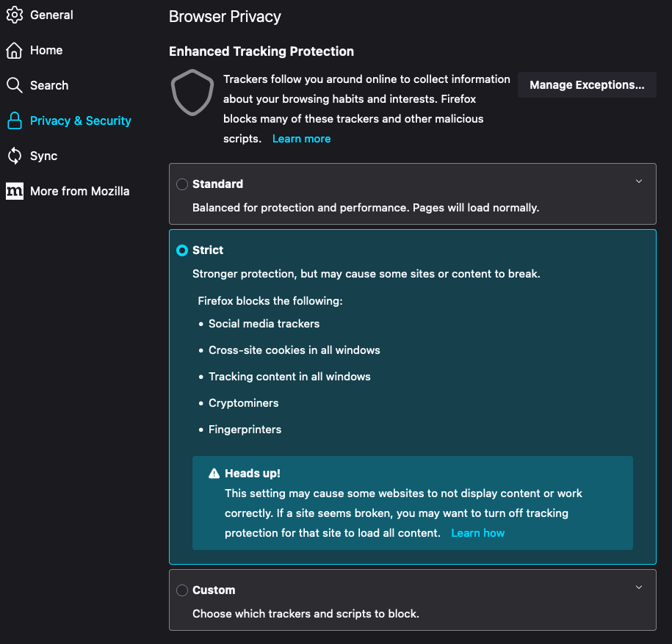
Task: Click the Sync arrows icon
Action: 15,156
